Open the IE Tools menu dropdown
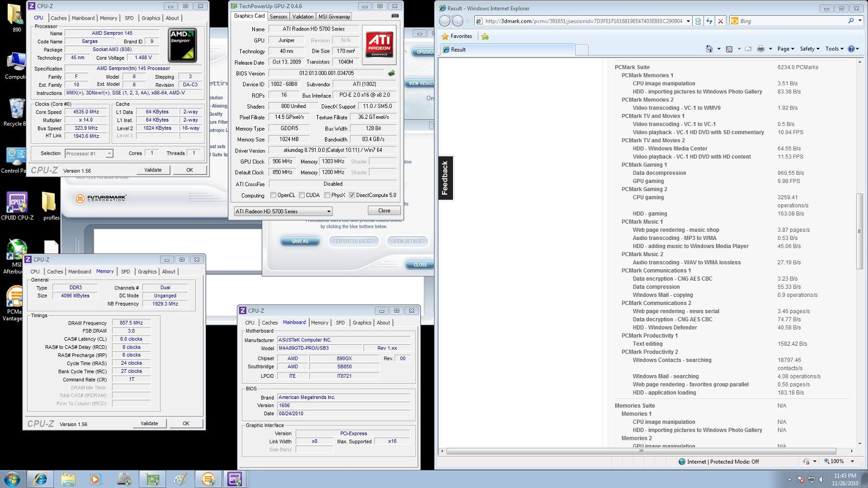 point(834,49)
